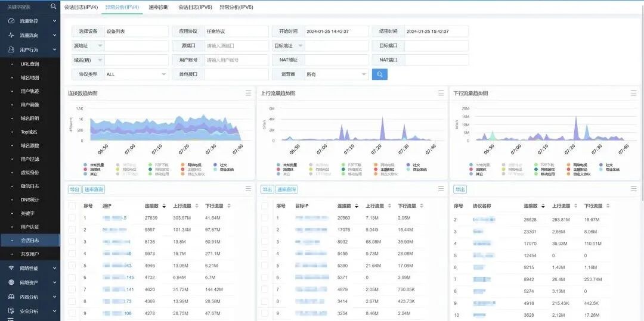Check row 1 checkbox in 目标IP table
Viewport: 644px width, 321px height.
pos(265,218)
